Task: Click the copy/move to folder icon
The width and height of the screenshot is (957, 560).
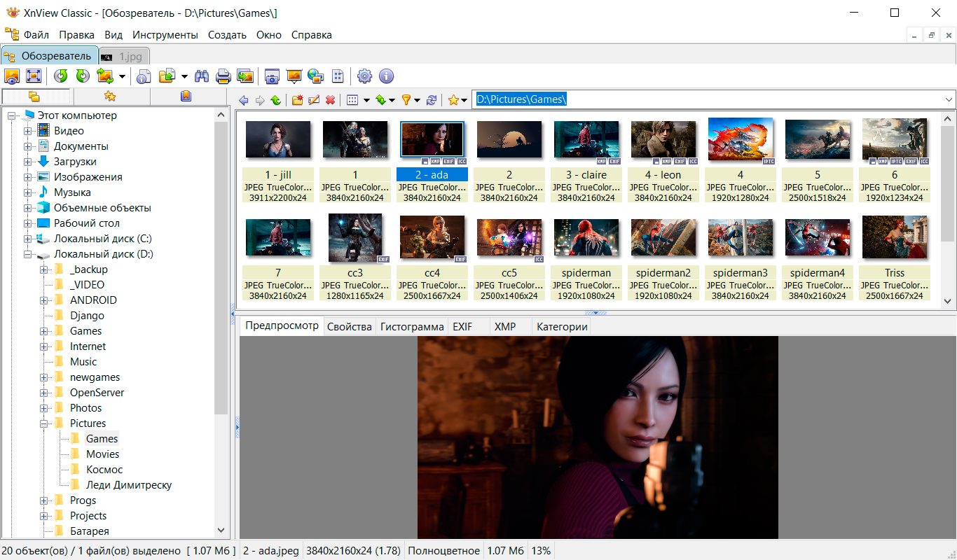Action: pos(167,76)
